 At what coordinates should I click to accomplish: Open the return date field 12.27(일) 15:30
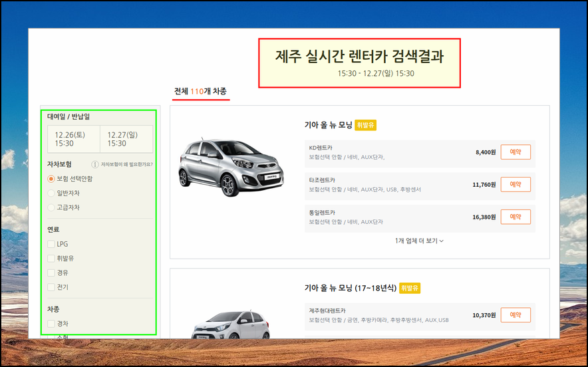127,139
